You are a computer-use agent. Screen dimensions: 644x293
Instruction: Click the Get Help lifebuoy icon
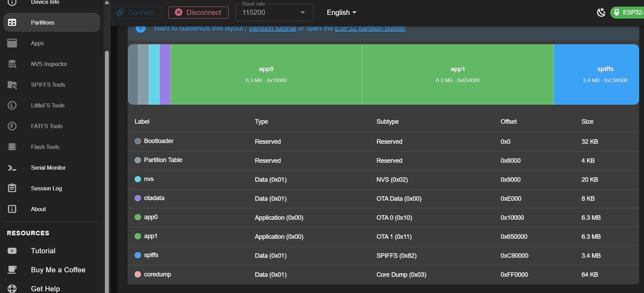12,289
